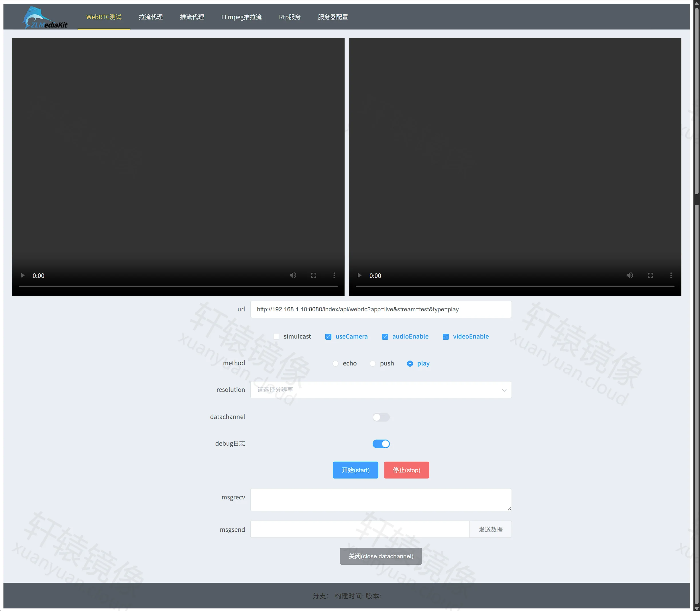
Task: Focus the msgsend input field
Action: 360,530
